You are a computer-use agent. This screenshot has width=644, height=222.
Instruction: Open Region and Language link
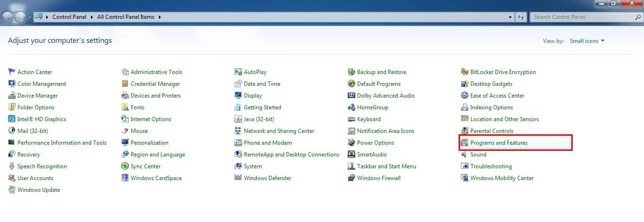click(158, 155)
